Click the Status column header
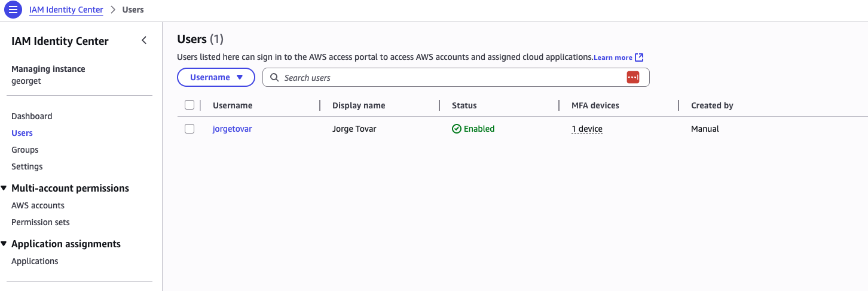 (464, 105)
